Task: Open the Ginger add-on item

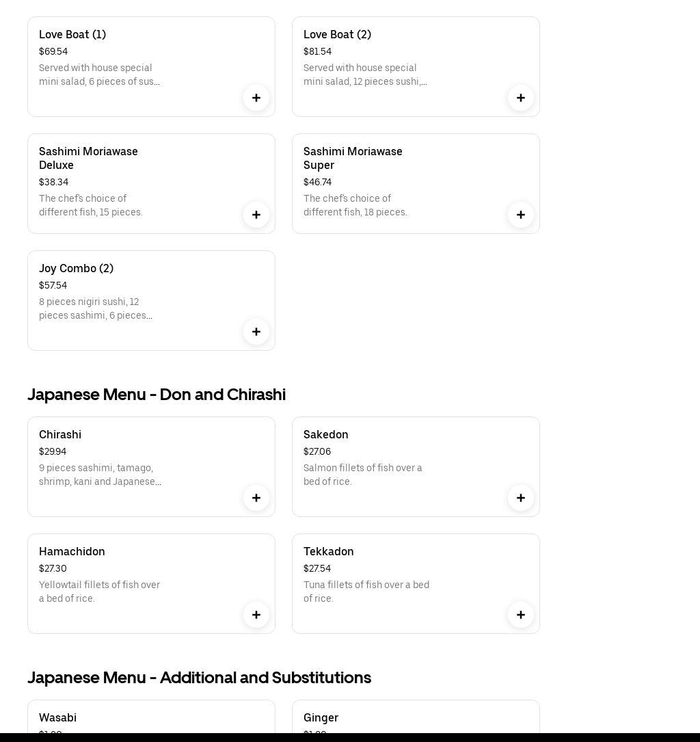Action: click(321, 717)
